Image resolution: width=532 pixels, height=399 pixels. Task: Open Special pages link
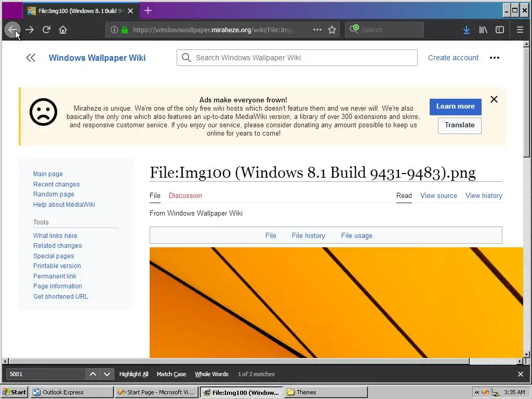[x=54, y=256]
